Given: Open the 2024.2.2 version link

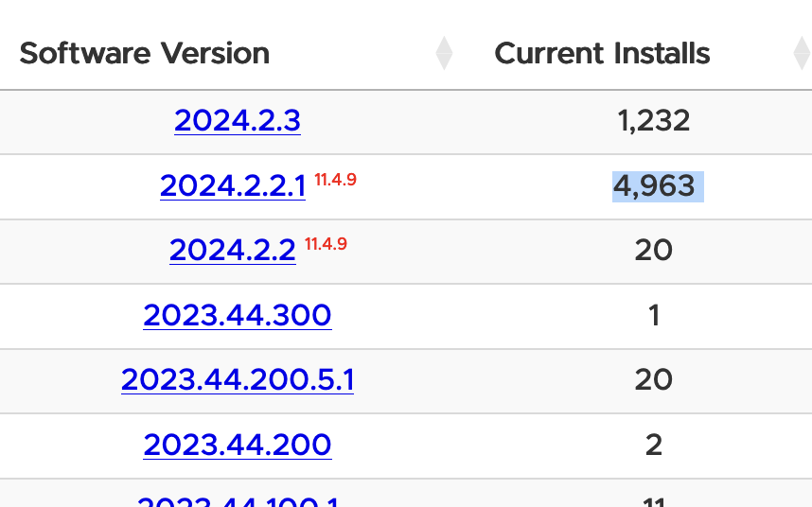Looking at the screenshot, I should tap(233, 251).
